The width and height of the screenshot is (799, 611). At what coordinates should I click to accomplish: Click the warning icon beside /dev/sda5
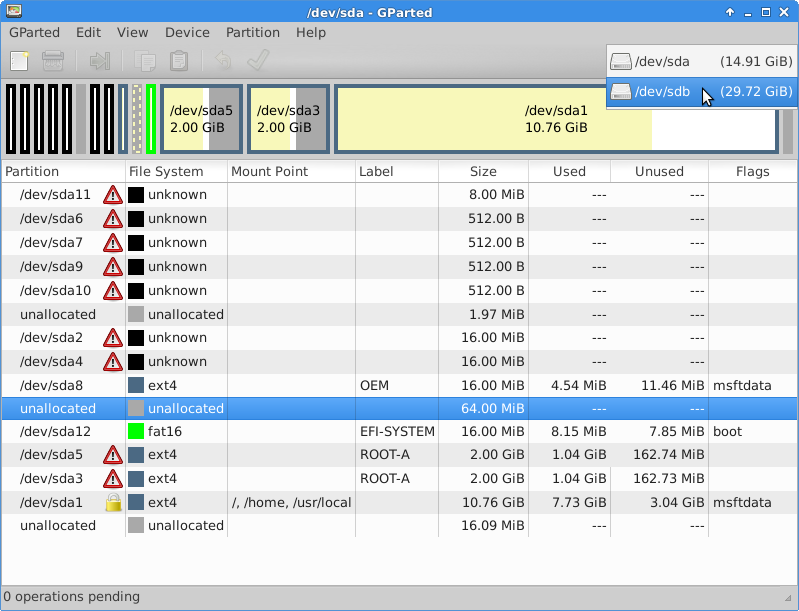click(113, 455)
